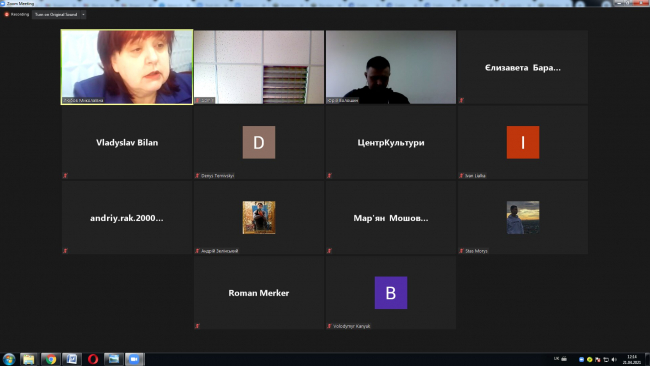The height and width of the screenshot is (366, 650).
Task: Select the speaking woman's video thumbnail
Action: click(127, 67)
